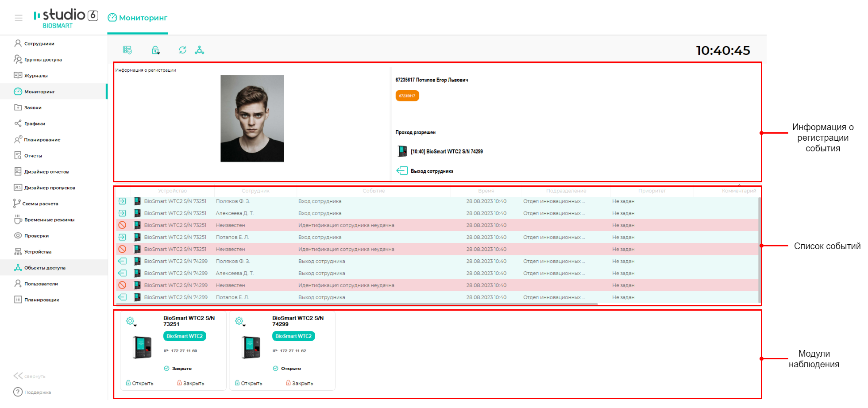The height and width of the screenshot is (408, 868).
Task: Click BioSmart WTC2 tag on 73251 card
Action: click(185, 336)
